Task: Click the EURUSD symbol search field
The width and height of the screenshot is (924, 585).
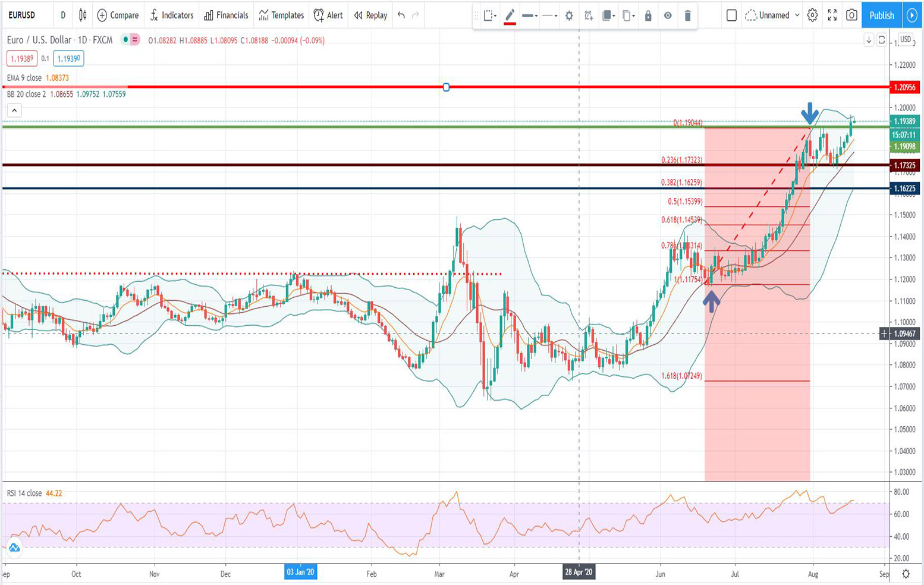Action: [x=22, y=15]
